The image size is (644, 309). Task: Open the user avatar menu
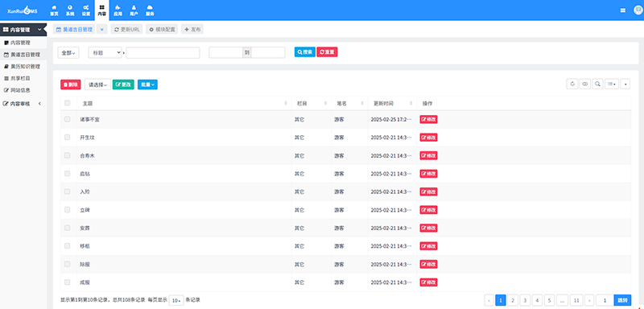[x=638, y=10]
